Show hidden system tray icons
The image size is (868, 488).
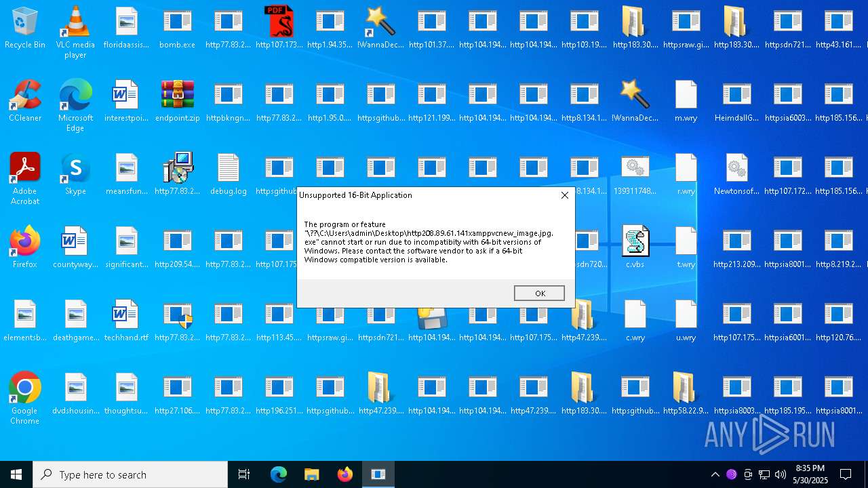[x=715, y=474]
